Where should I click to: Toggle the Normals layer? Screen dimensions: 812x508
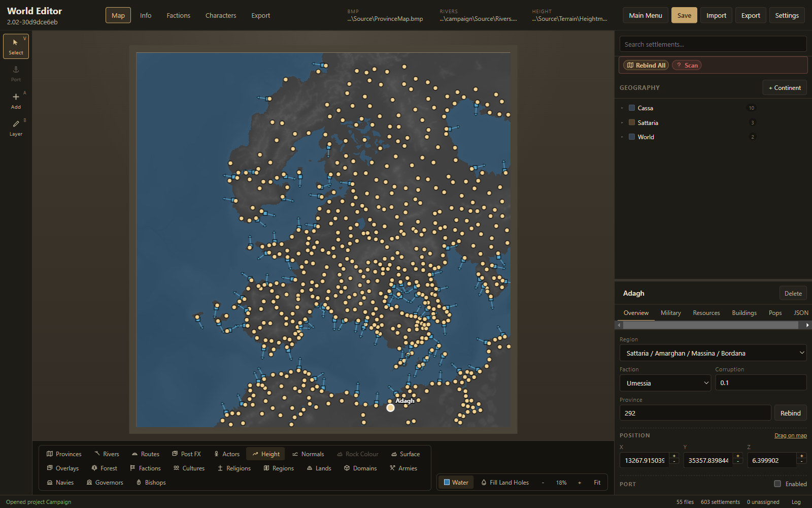coord(308,454)
